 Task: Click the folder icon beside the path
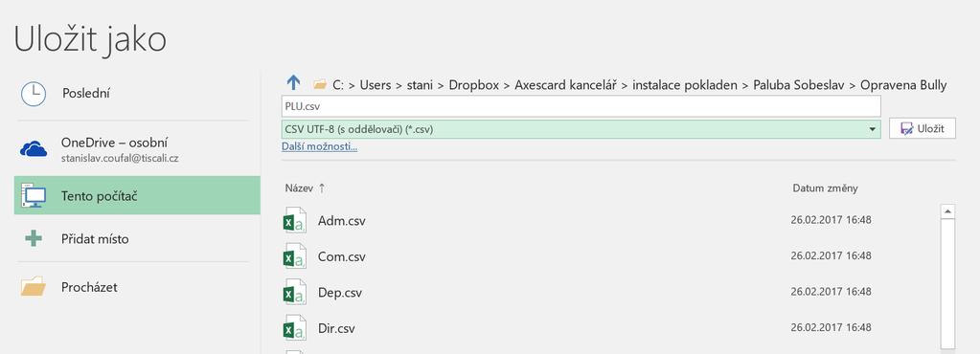[320, 84]
